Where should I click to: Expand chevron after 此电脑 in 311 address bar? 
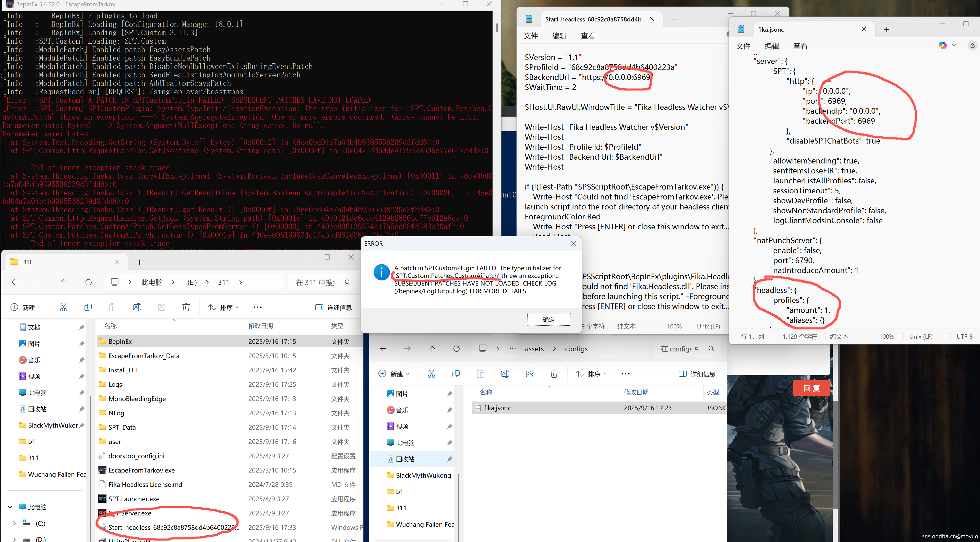[x=173, y=282]
